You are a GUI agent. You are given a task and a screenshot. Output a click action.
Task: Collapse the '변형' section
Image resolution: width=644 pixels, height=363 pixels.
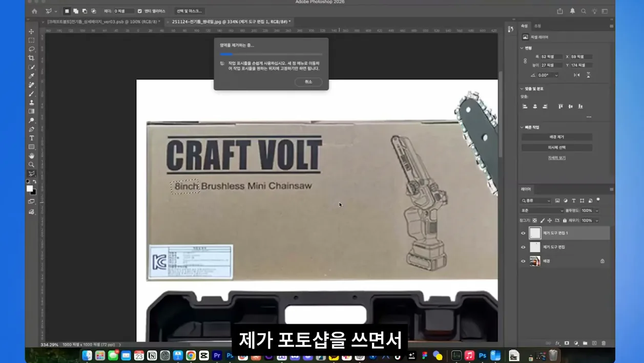[x=522, y=48]
